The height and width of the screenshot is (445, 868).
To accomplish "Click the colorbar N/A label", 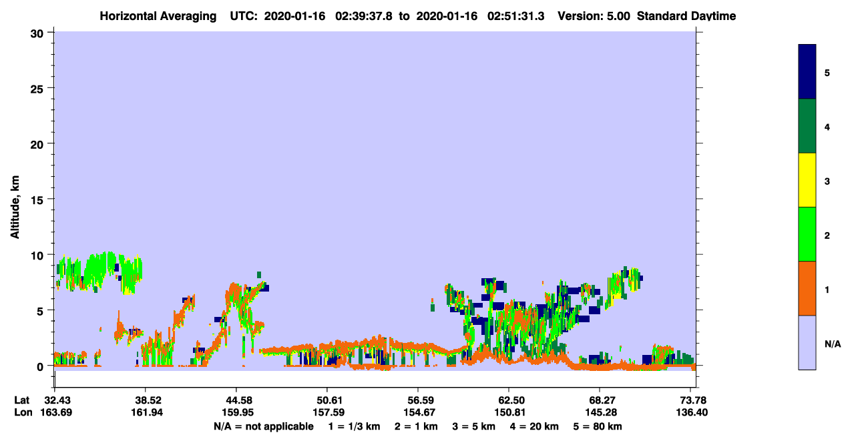I will (833, 344).
